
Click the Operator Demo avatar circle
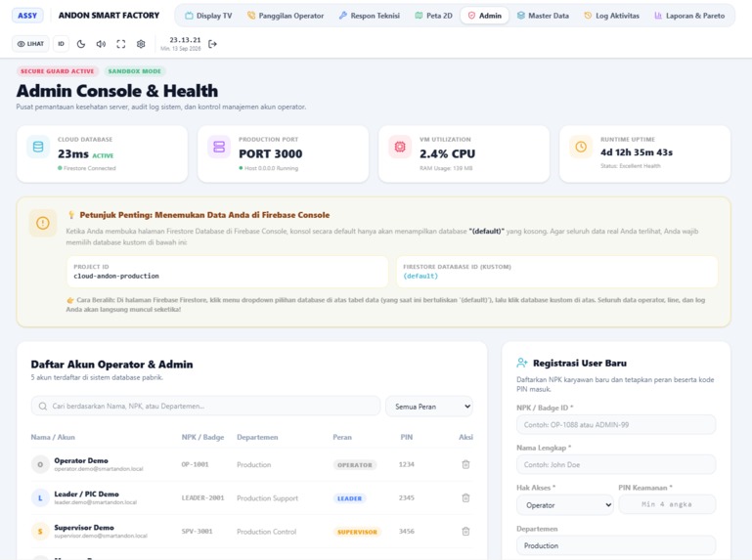click(x=40, y=464)
